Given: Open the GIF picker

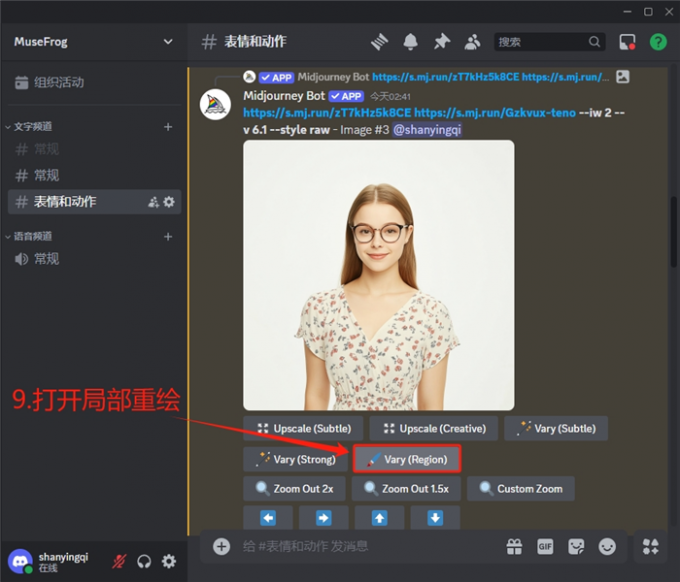Looking at the screenshot, I should 545,546.
